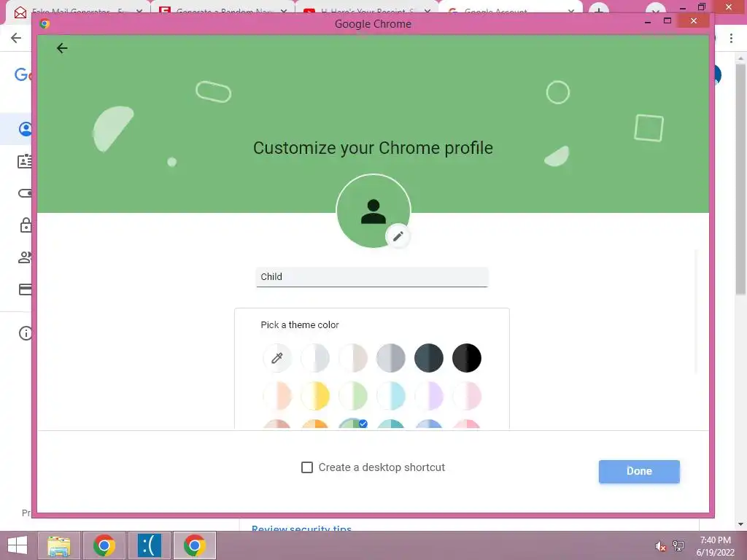Open the About info sidebar icon
Image resolution: width=747 pixels, height=560 pixels.
click(26, 333)
